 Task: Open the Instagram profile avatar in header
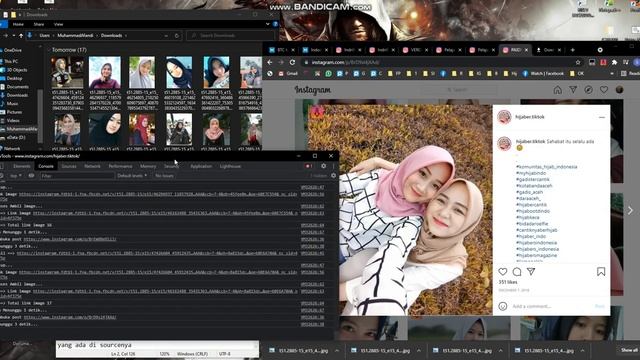(x=619, y=90)
